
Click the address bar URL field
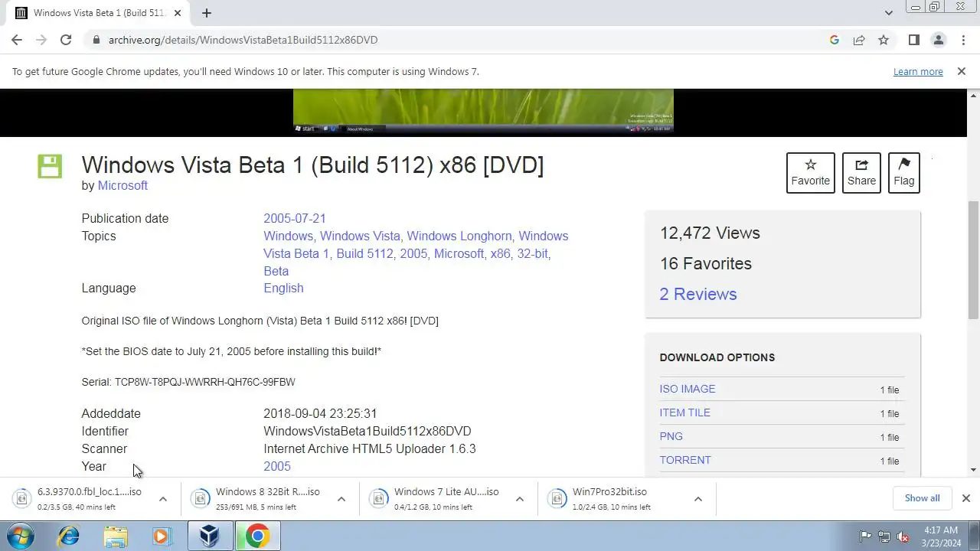pos(459,40)
